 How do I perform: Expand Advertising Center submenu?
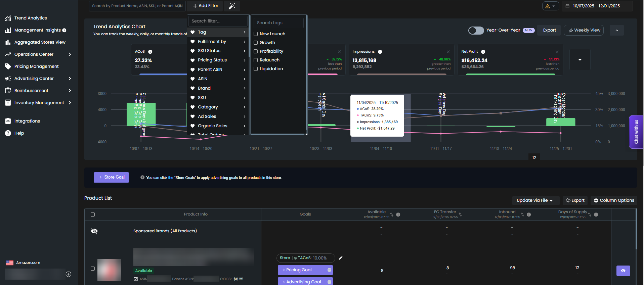click(x=70, y=79)
